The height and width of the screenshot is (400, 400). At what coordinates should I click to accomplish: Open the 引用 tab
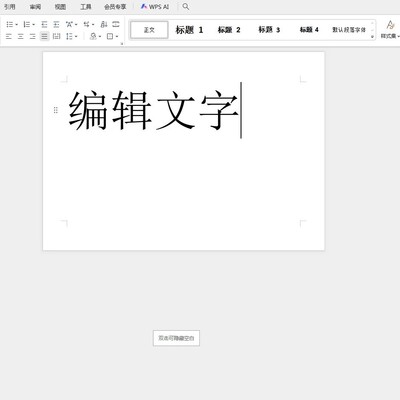(10, 7)
